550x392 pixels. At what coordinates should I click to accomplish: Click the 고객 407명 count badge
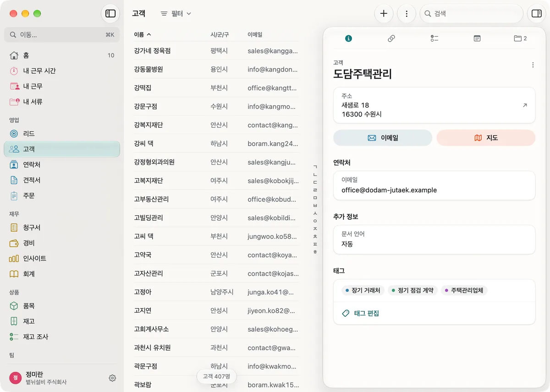tap(216, 376)
